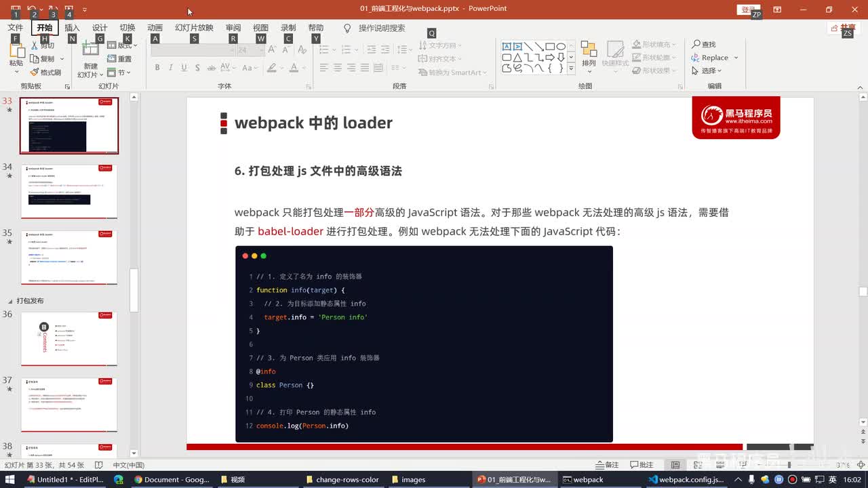Image resolution: width=868 pixels, height=488 pixels.
Task: Switch to the 切换 (Transitions) tab
Action: (x=127, y=28)
